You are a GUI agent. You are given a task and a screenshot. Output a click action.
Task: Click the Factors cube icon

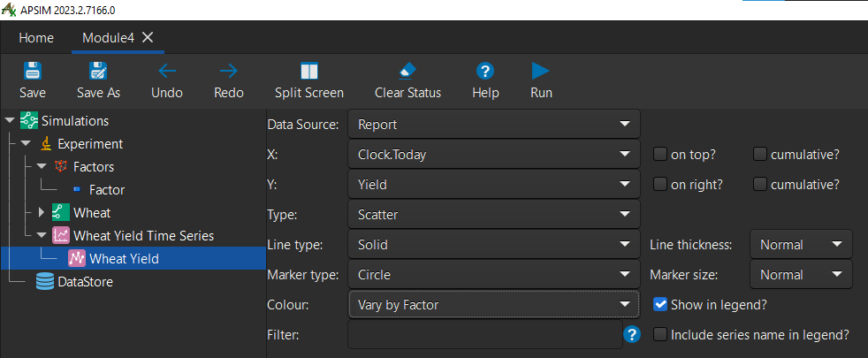pyautogui.click(x=61, y=166)
